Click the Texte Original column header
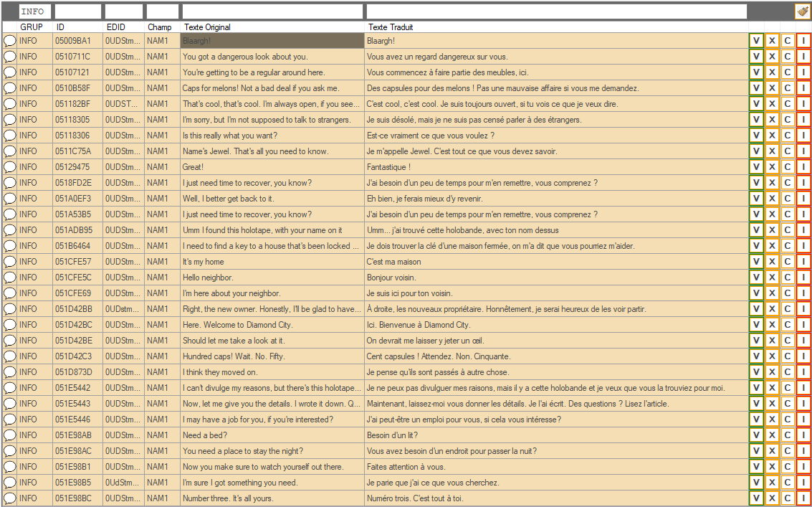The image size is (812, 507). (207, 27)
